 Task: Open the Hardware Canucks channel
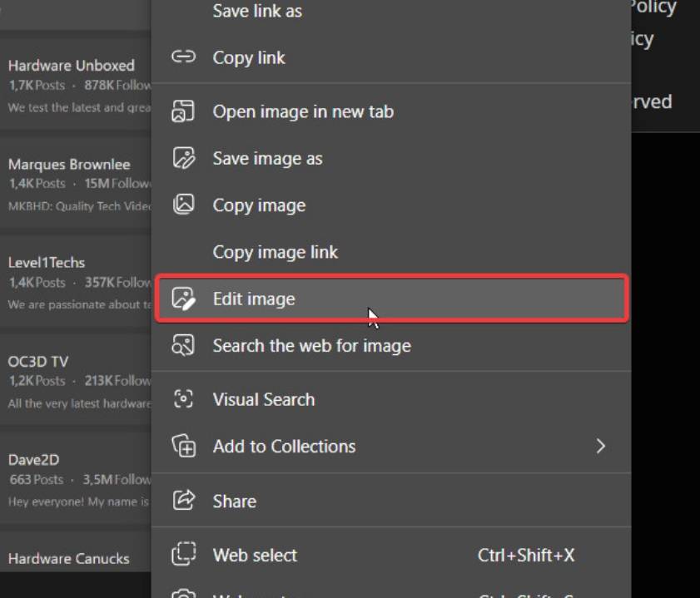[x=68, y=559]
